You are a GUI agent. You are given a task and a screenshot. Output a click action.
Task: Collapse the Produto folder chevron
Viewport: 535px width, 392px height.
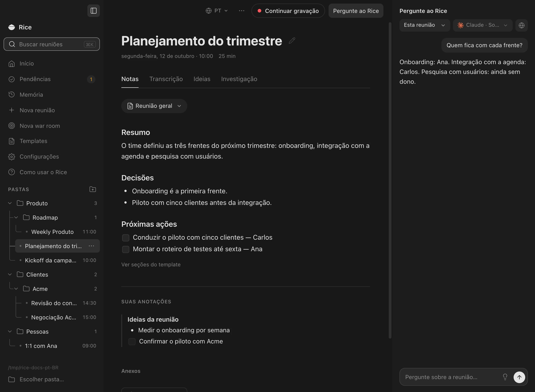coord(10,203)
